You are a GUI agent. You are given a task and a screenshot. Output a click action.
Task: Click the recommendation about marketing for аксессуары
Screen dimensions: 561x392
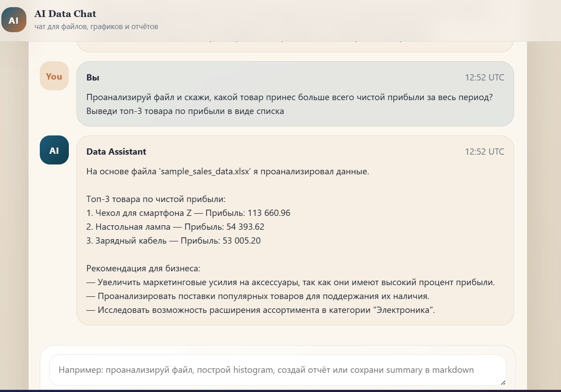pos(291,282)
